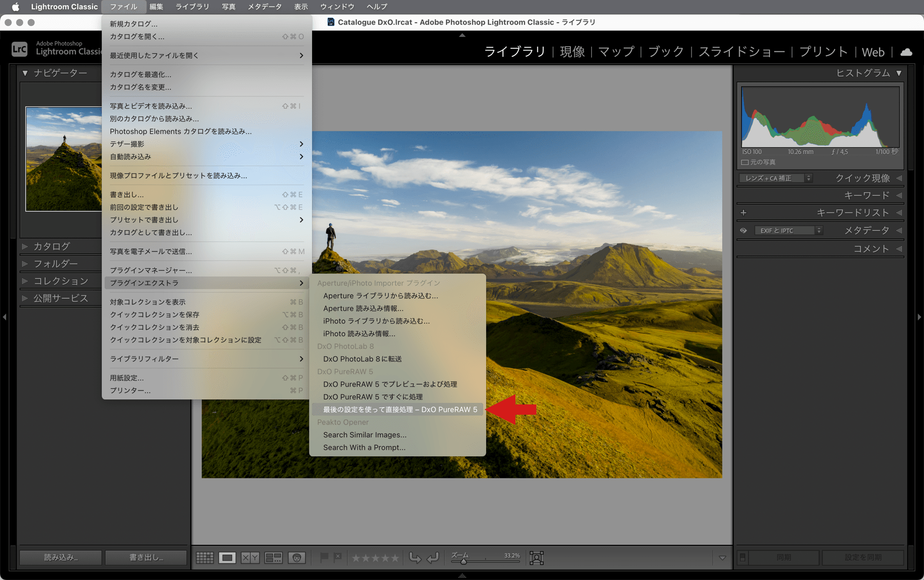Set the five-star rating control
Viewport: 924px width, 580px height.
(x=375, y=558)
